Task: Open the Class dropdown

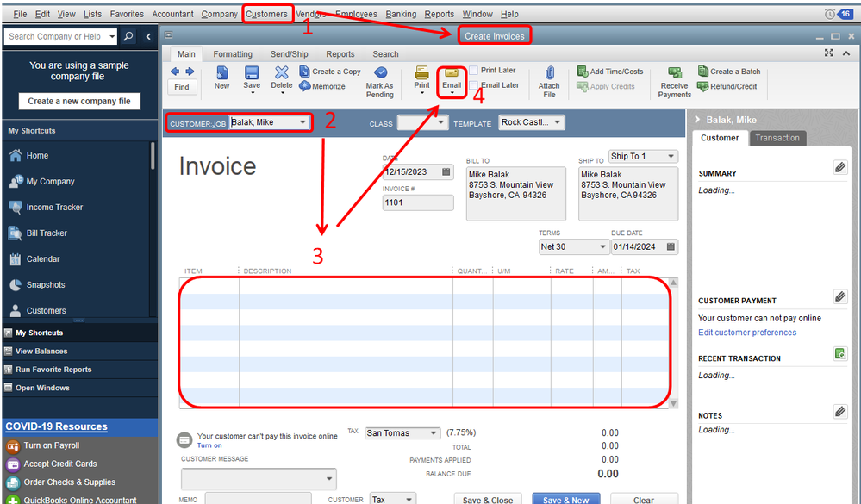Action: point(440,122)
